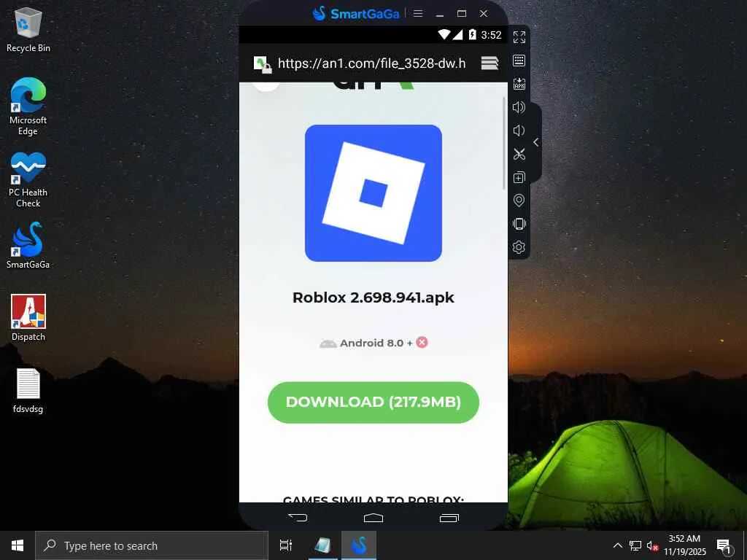Viewport: 747px width, 560px height.
Task: Tap the Android home navigation button
Action: click(373, 518)
